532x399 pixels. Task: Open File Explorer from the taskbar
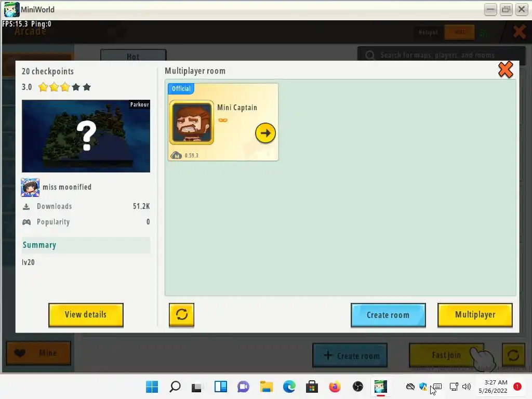(x=267, y=387)
